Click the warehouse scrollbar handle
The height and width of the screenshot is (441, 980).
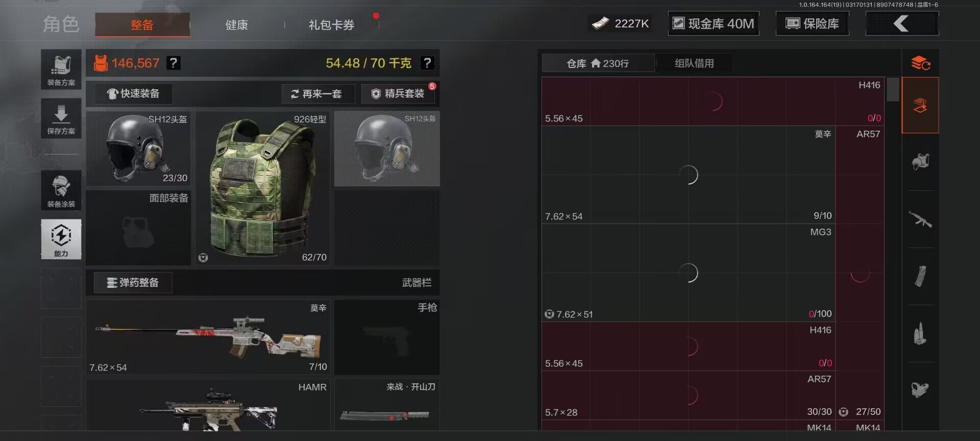tap(893, 89)
